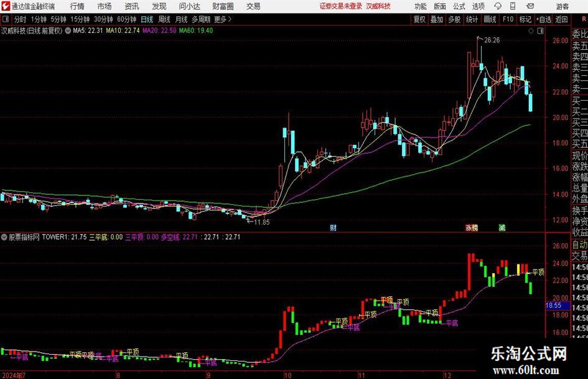Click the 涨榜 marker under the chart
This screenshot has height=379, width=588.
(472, 227)
